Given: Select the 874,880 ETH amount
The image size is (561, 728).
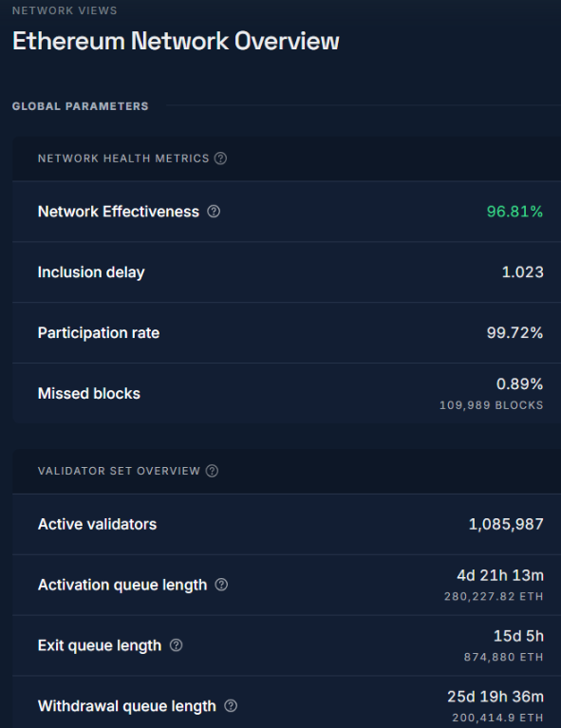Looking at the screenshot, I should coord(503,658).
